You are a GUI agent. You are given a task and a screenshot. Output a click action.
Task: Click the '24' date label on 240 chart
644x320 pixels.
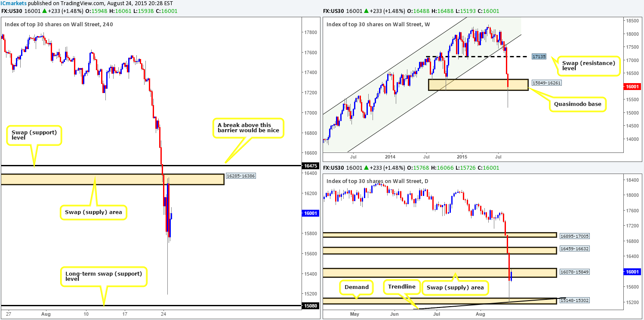click(163, 314)
